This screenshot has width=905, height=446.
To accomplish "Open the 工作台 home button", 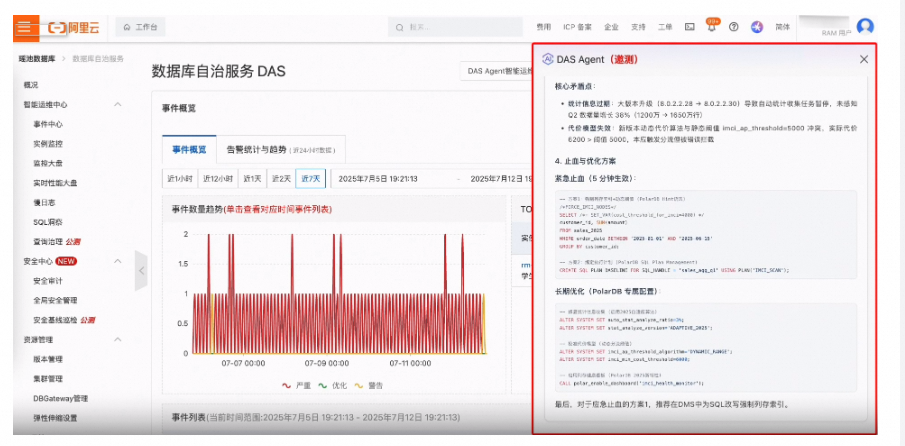I will click(140, 27).
